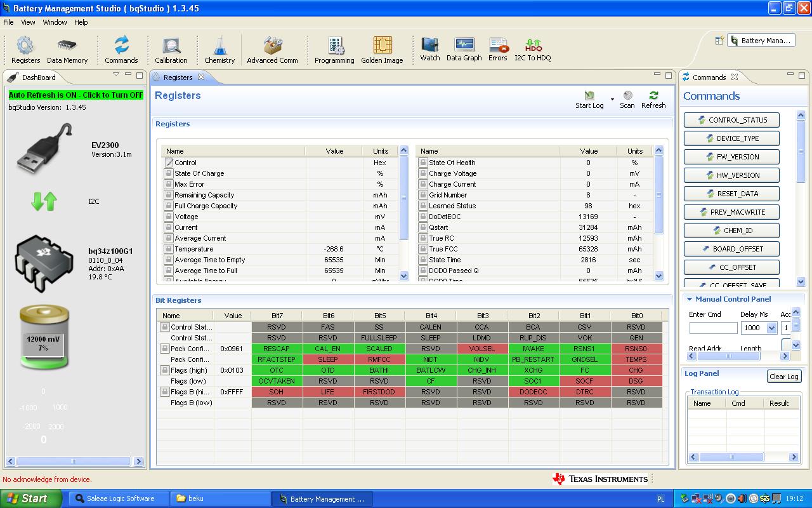Image resolution: width=812 pixels, height=508 pixels.
Task: Click the battery gauge 12000 mV image
Action: (44, 337)
